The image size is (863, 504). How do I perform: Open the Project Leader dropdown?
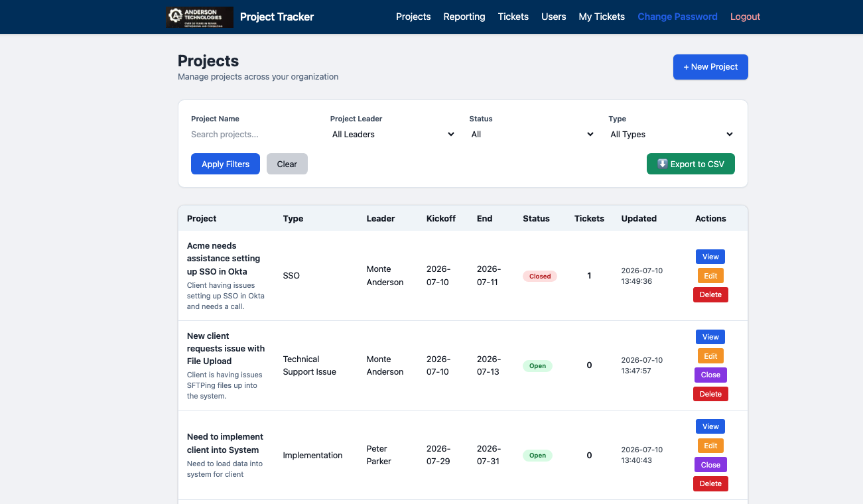[x=393, y=134]
